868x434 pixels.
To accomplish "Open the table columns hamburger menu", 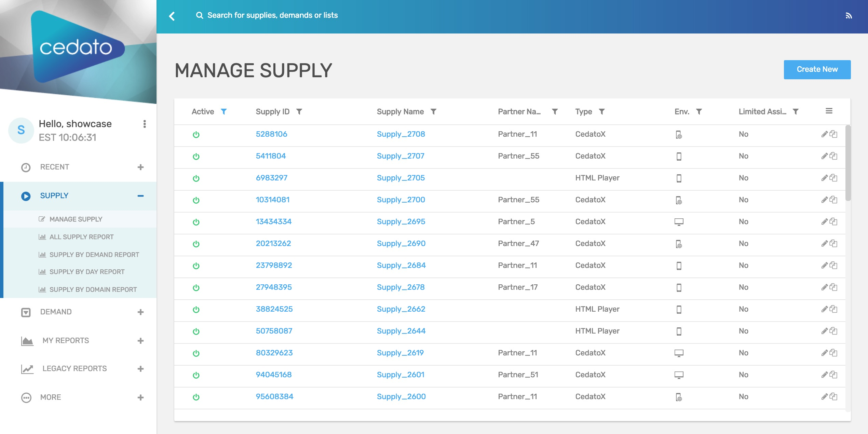I will pyautogui.click(x=829, y=111).
